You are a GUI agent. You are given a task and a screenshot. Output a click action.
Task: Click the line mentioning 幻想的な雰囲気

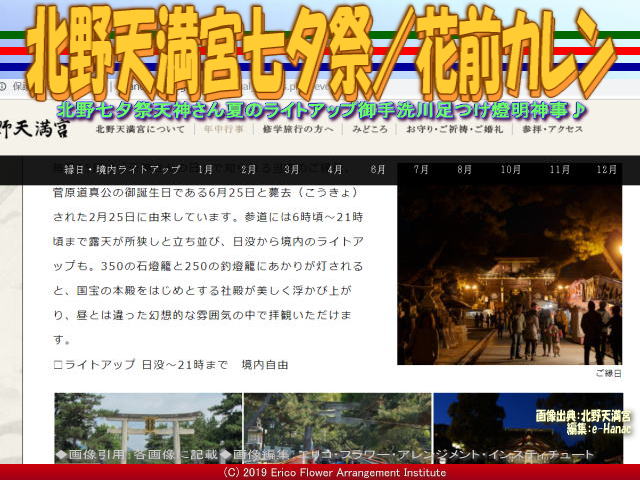[x=202, y=315]
